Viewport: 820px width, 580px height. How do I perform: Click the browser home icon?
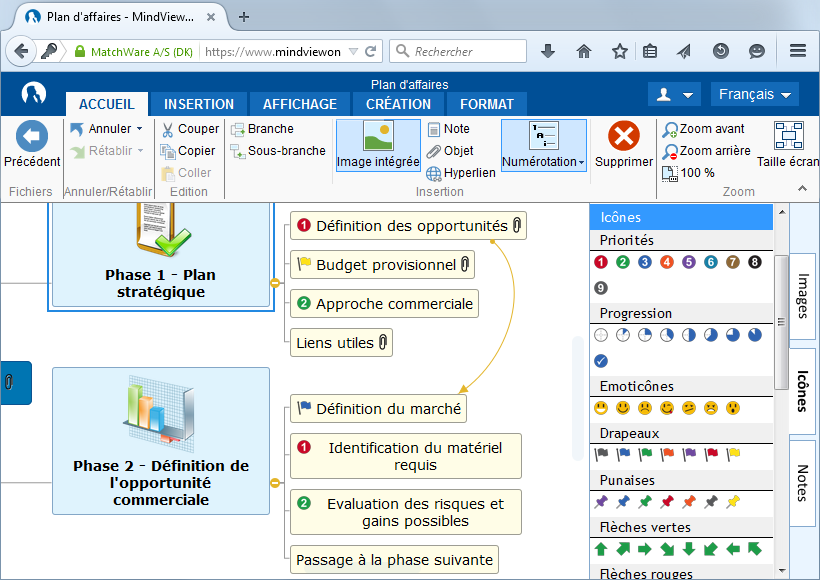(584, 51)
